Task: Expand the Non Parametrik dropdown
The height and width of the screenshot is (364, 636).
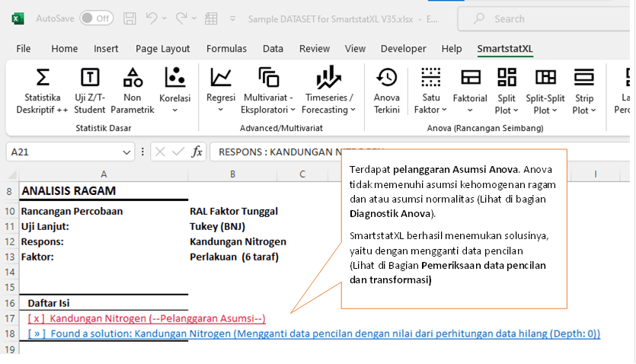Action: [x=133, y=91]
